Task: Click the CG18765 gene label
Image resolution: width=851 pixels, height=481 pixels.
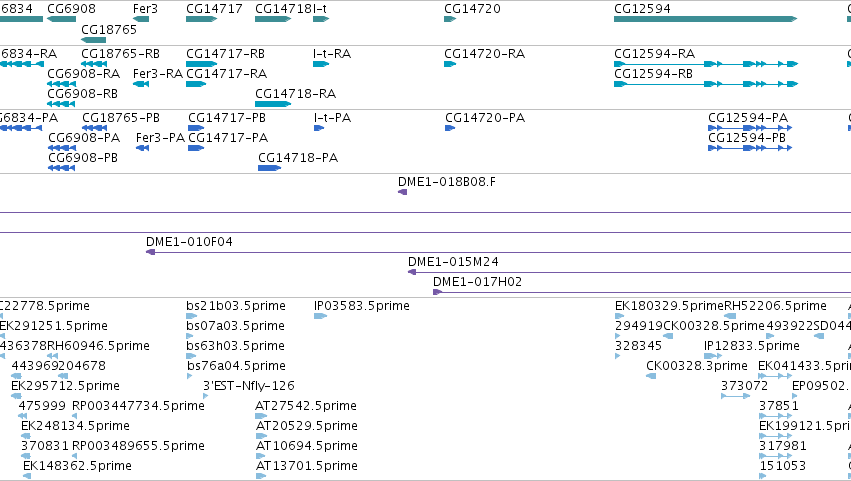Action: point(109,29)
